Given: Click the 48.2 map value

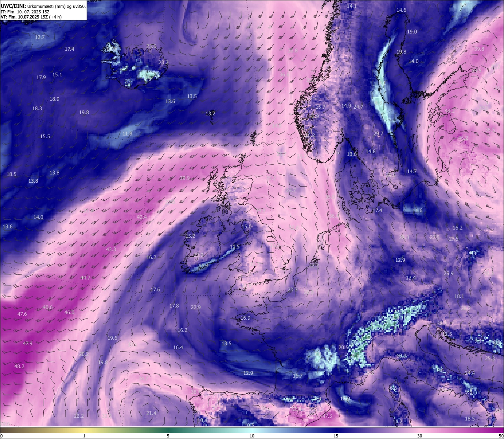Looking at the screenshot, I should (19, 367).
